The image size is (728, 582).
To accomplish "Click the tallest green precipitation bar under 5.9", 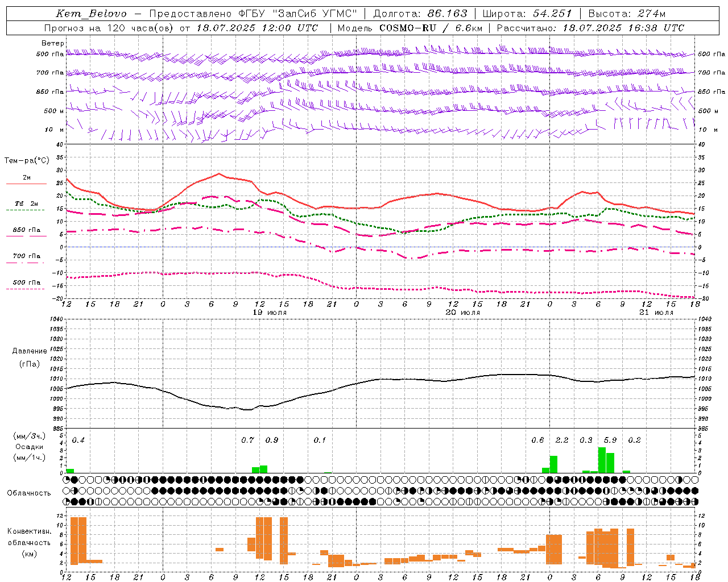I will 602,460.
